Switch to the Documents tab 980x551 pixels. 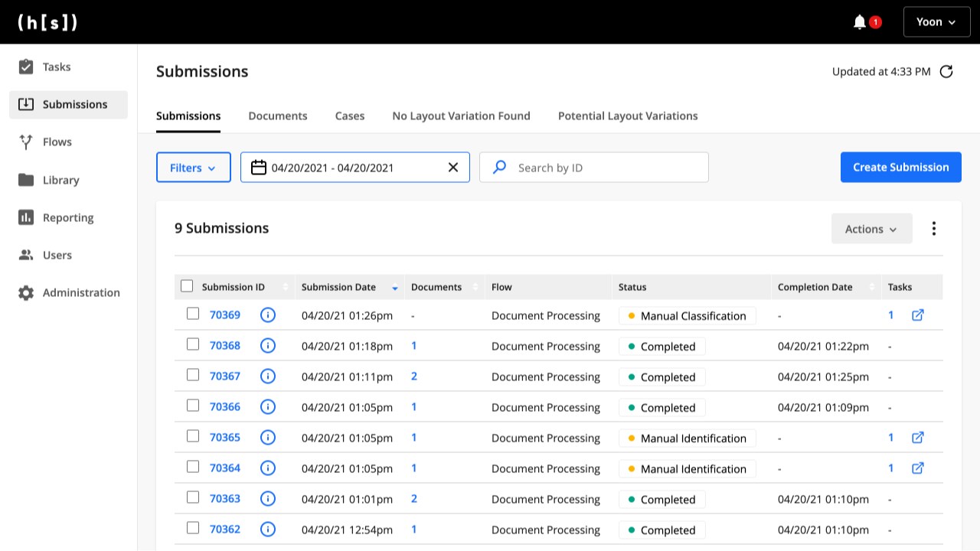coord(278,116)
